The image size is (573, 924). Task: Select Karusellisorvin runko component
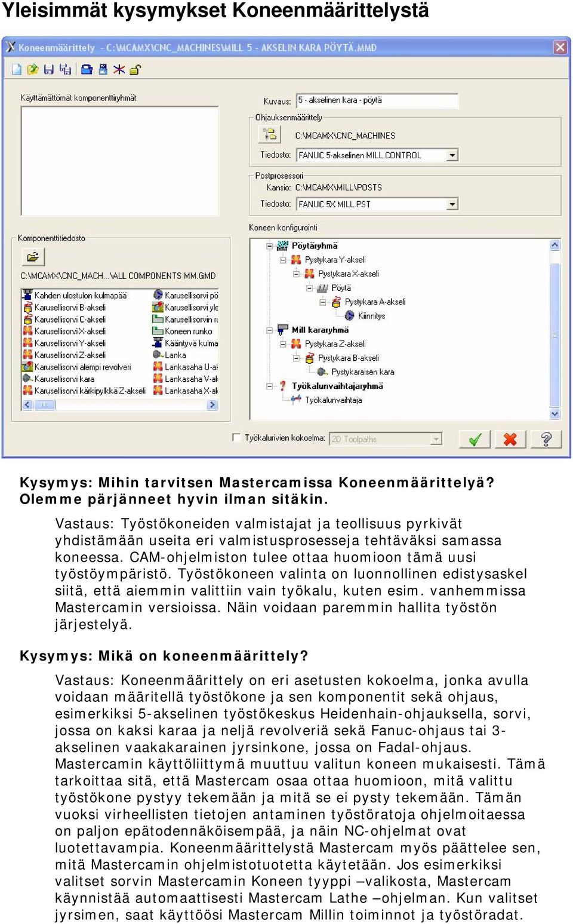pos(186,319)
